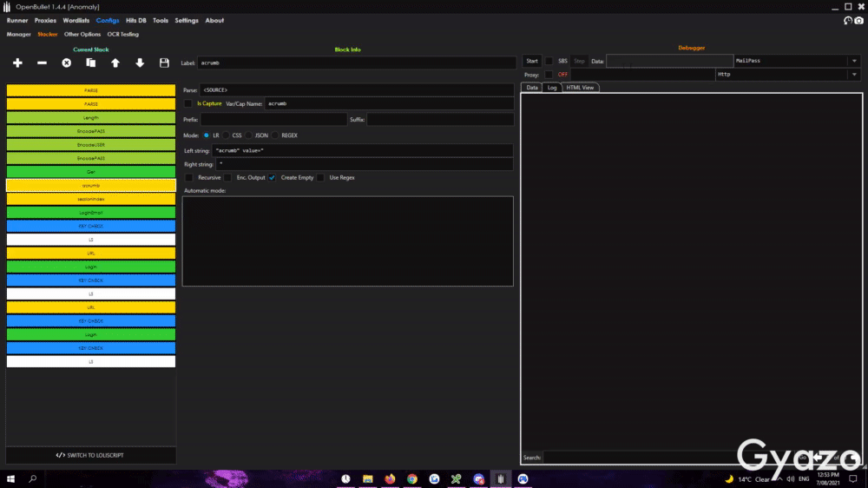Uncheck the Create Empty checkbox
This screenshot has width=868, height=488.
coord(272,178)
